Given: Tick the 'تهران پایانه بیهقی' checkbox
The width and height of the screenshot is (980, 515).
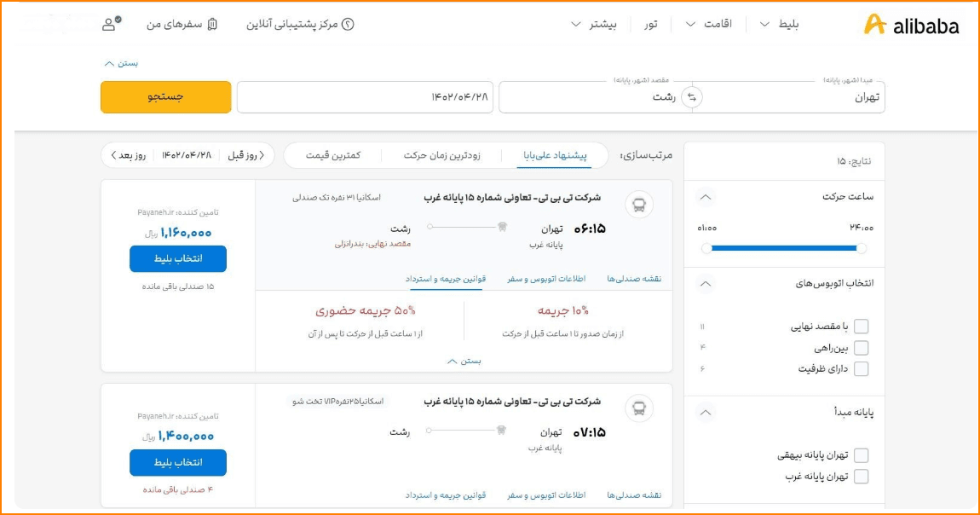Looking at the screenshot, I should coord(861,455).
